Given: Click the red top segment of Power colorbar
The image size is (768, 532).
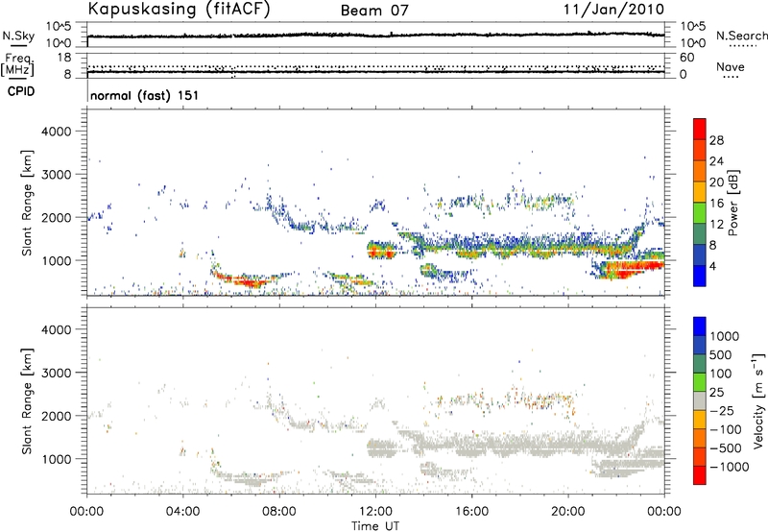Looking at the screenshot, I should pyautogui.click(x=700, y=129).
